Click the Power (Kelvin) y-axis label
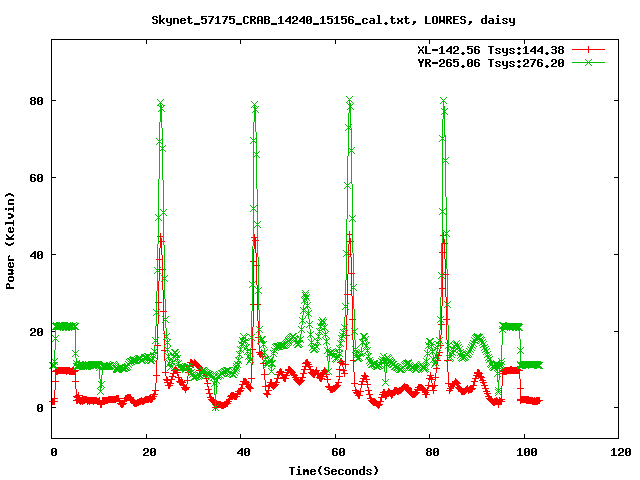640x480 pixels. [x=10, y=241]
